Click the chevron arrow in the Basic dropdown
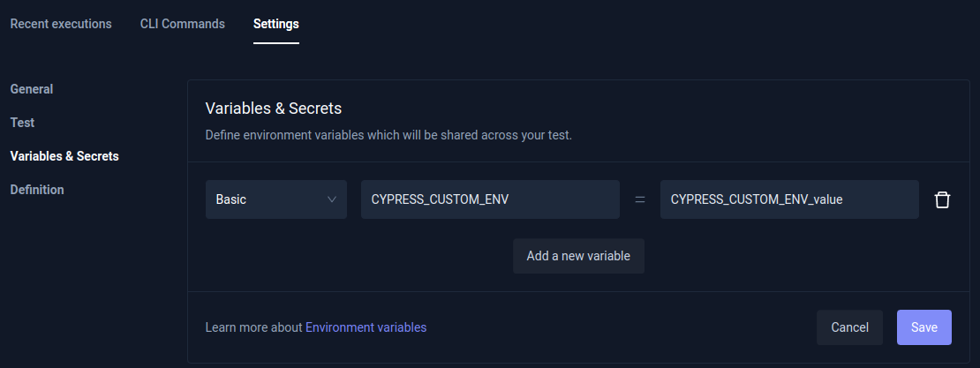This screenshot has height=368, width=980. click(332, 199)
